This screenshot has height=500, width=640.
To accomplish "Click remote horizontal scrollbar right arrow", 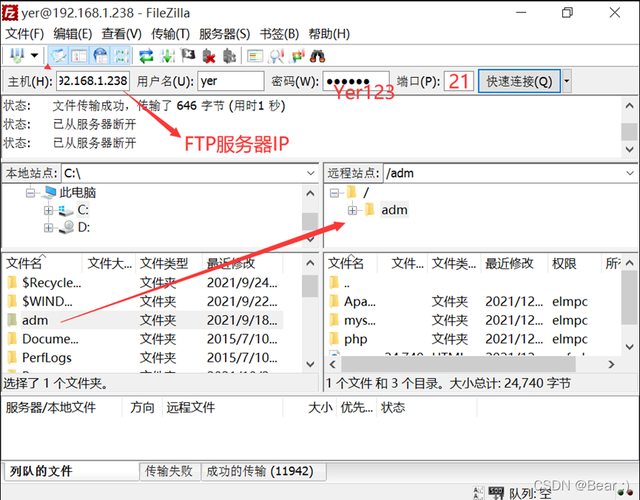I will click(611, 364).
